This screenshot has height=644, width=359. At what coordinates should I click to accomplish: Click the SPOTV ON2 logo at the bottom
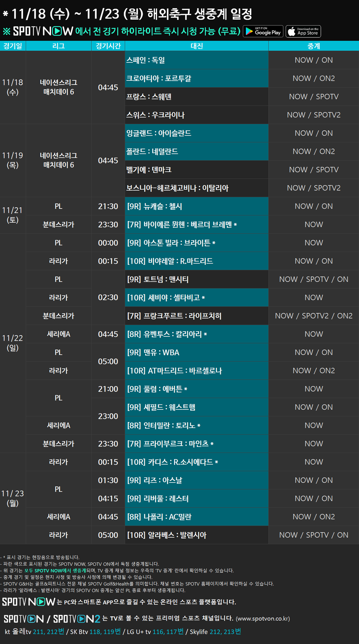pos(77,619)
